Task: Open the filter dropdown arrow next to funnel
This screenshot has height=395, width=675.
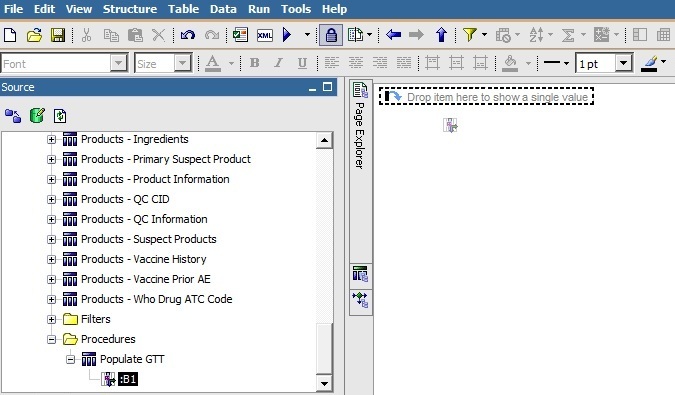Action: click(x=484, y=35)
